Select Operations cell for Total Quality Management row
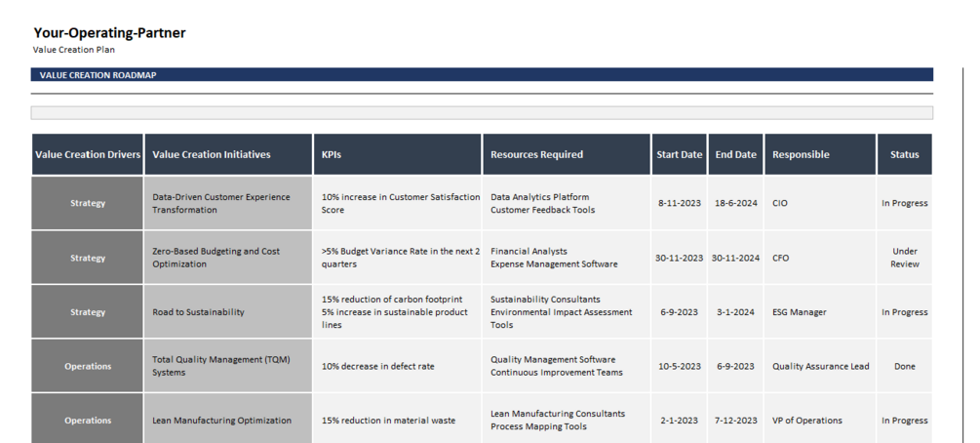980x443 pixels. tap(88, 366)
